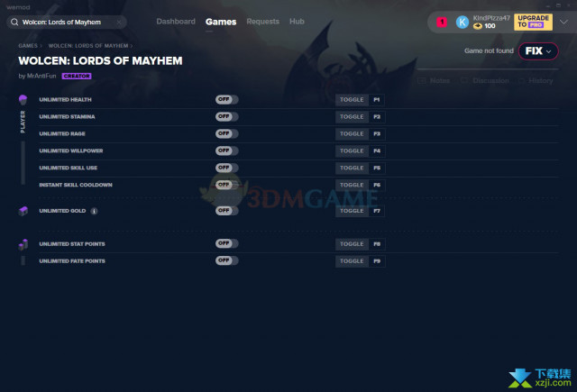577x392 pixels.
Task: Open the MrAntiFun creator profile
Action: (x=41, y=76)
